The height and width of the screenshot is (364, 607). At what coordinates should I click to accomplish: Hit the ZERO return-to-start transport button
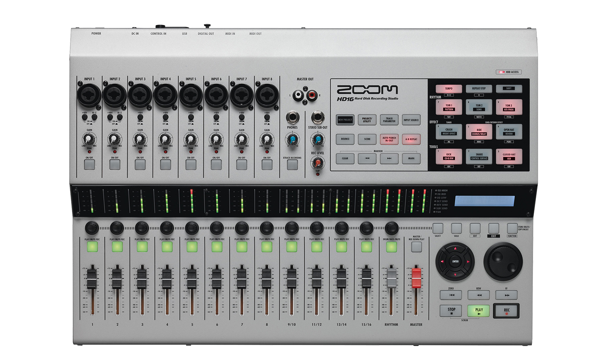(451, 295)
